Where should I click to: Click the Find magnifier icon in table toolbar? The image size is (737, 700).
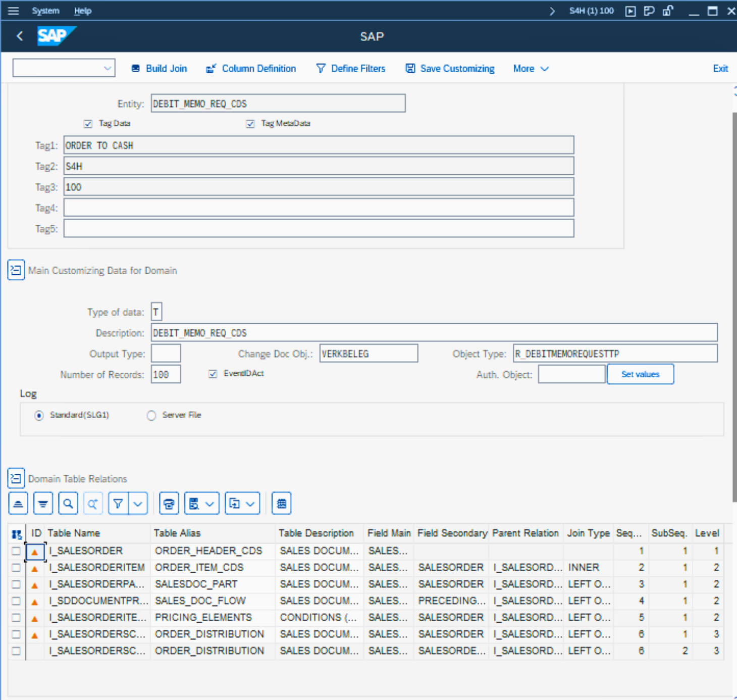(x=68, y=504)
